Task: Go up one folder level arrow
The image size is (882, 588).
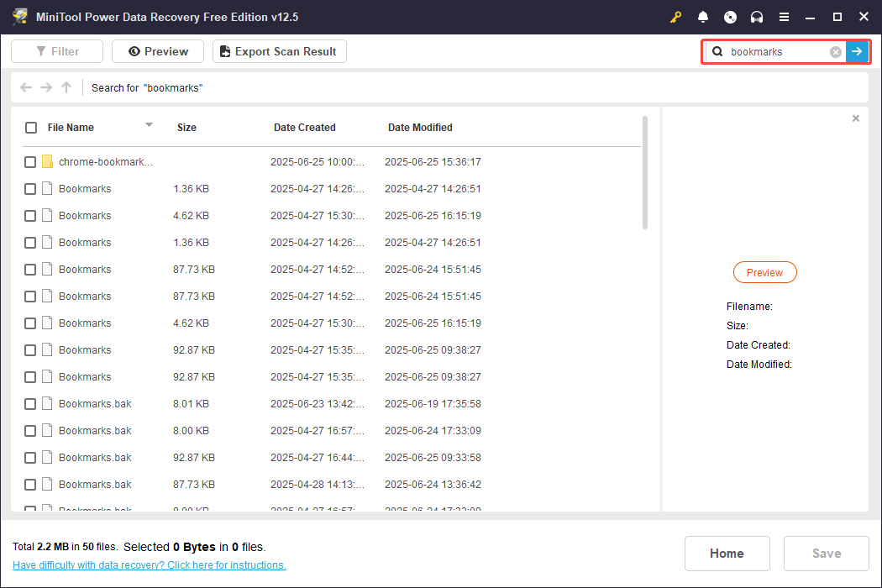Action: pos(66,87)
